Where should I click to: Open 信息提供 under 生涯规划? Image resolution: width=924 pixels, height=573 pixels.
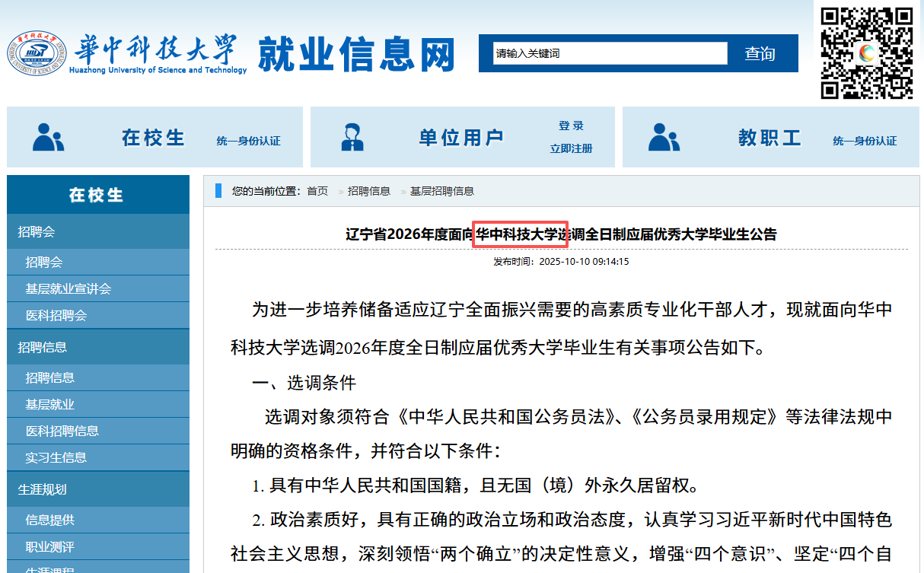pyautogui.click(x=50, y=520)
